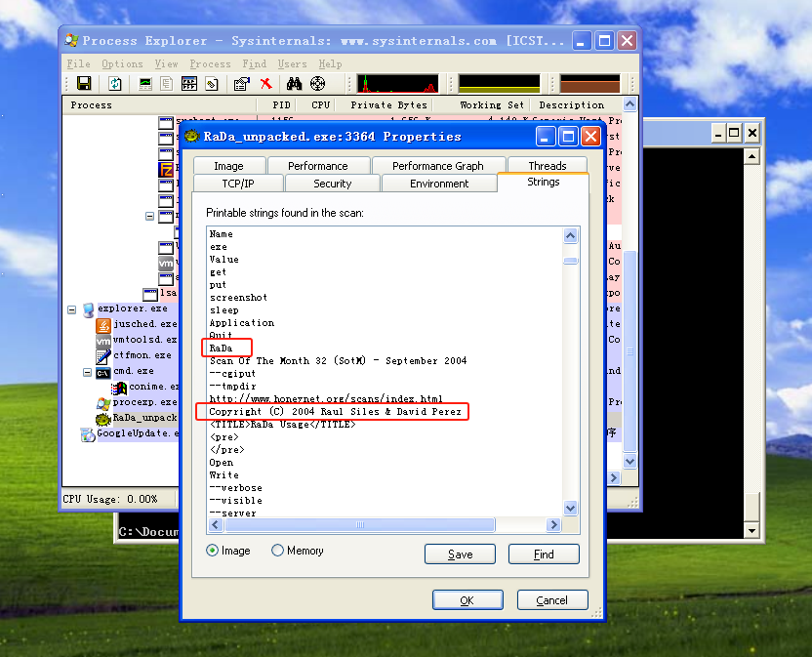The image size is (812, 657).
Task: Toggle the Show Process Tree toolbar icon
Action: (x=167, y=83)
